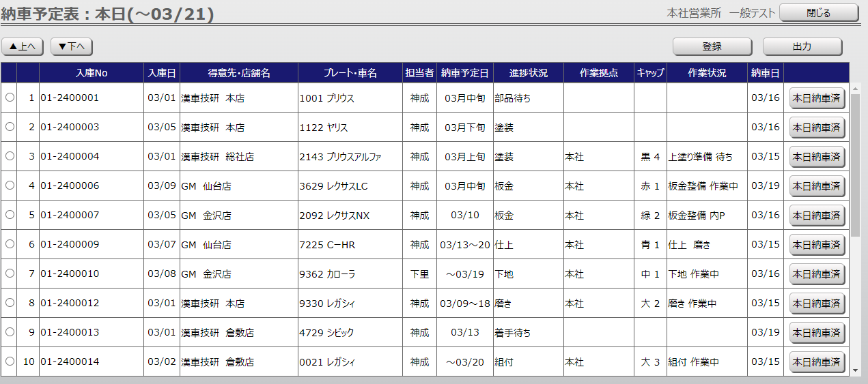
Task: Click staff name 下里
Action: click(x=419, y=274)
